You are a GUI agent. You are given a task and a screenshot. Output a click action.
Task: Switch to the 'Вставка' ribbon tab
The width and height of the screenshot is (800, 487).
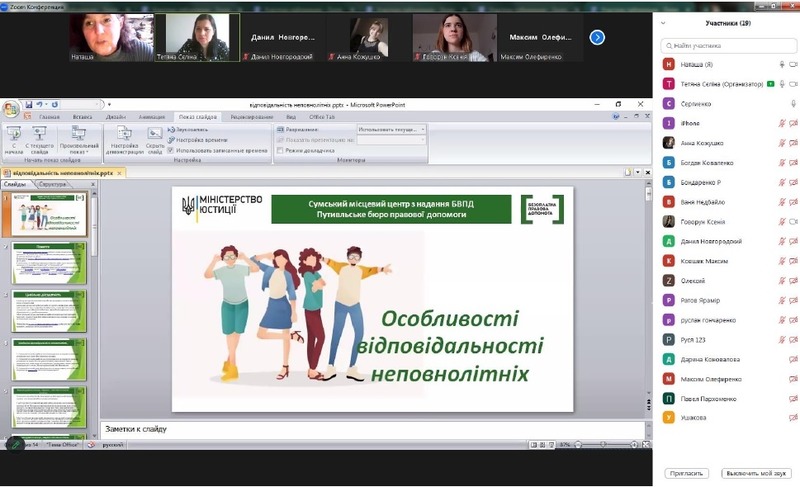tap(82, 117)
